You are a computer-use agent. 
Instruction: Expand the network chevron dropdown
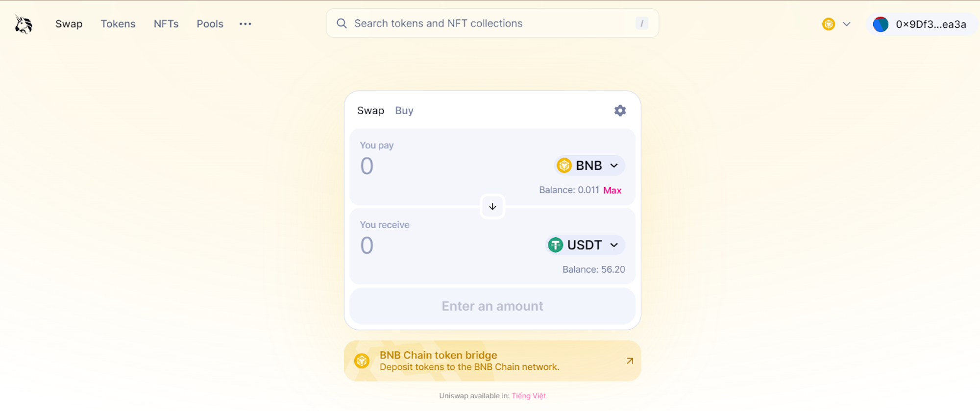(x=846, y=24)
